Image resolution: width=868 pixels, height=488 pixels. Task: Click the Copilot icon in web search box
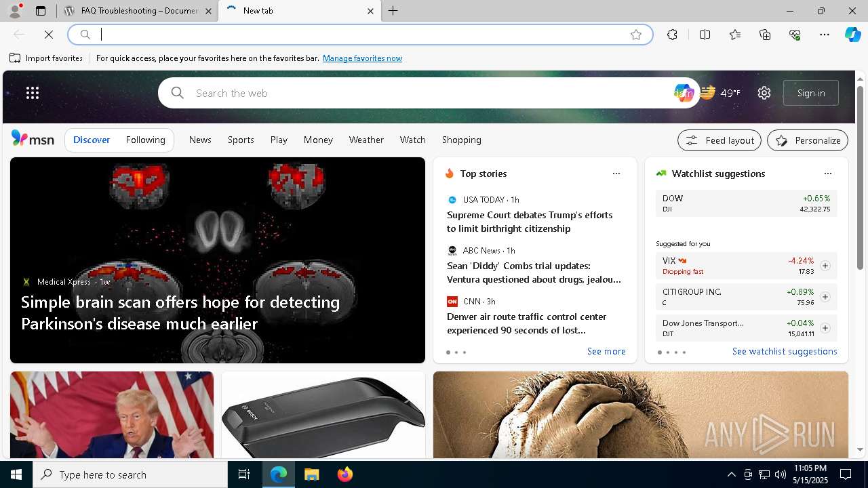coord(684,93)
